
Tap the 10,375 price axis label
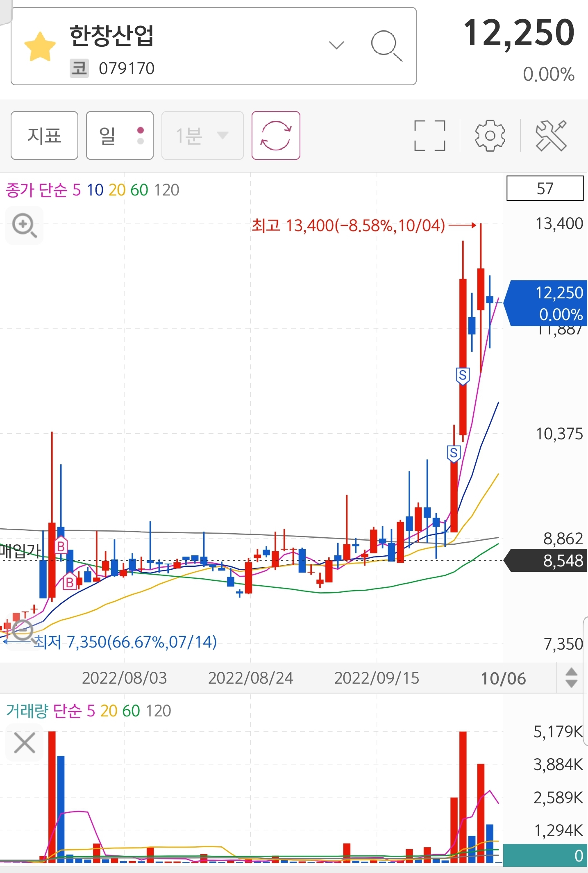(559, 434)
